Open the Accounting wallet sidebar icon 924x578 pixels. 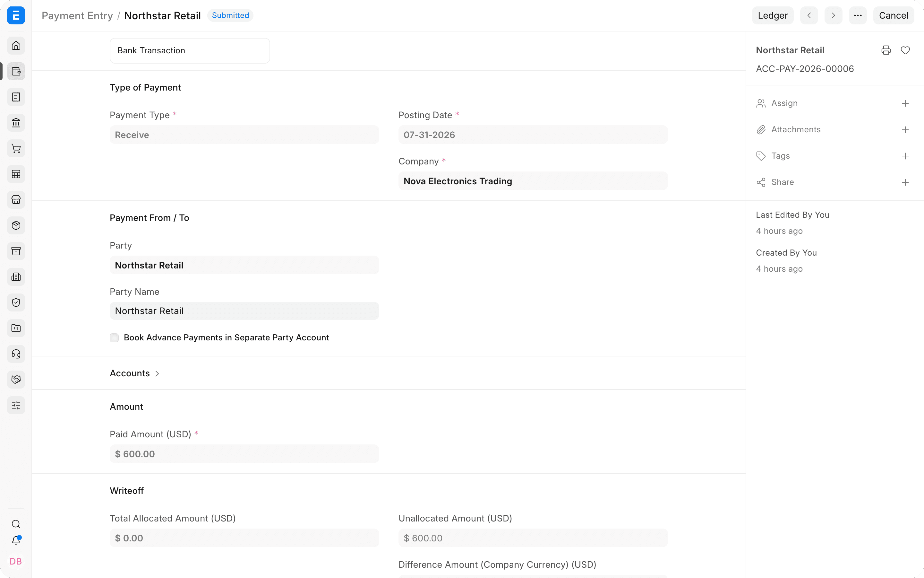point(16,72)
